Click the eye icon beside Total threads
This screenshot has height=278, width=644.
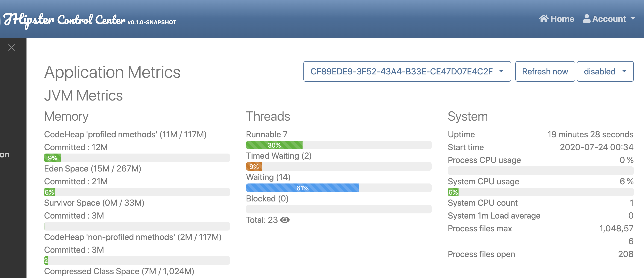(x=285, y=220)
